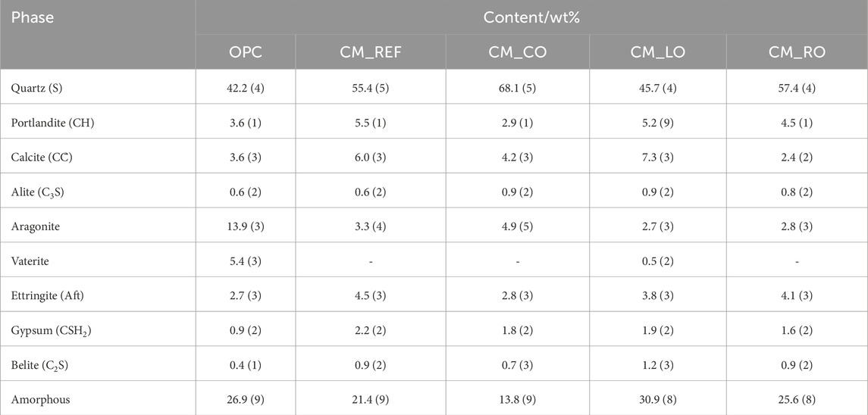This screenshot has width=868, height=415.
Task: Select Amorphous value 25.6 (8) under CM_RO
Action: coord(797,399)
